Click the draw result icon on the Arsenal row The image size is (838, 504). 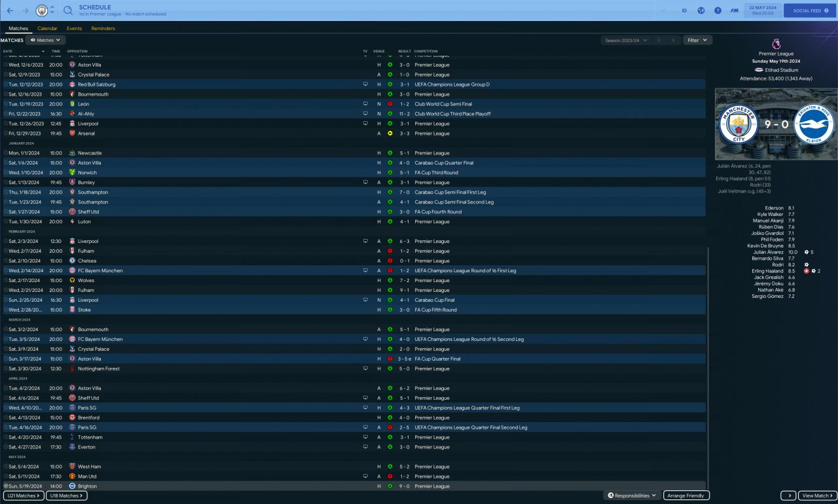point(390,134)
